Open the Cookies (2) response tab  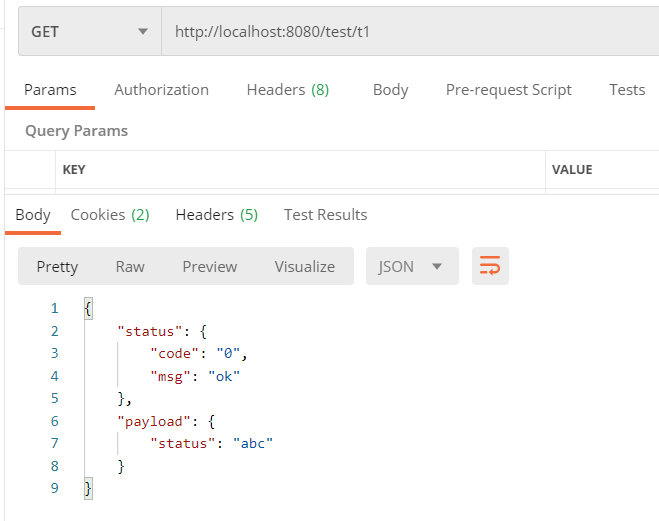coord(110,215)
